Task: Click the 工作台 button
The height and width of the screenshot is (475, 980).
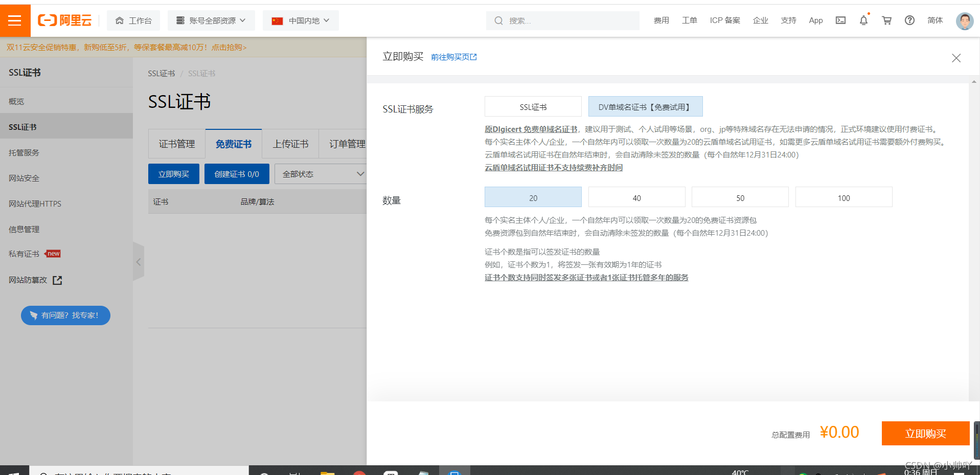Action: click(133, 20)
